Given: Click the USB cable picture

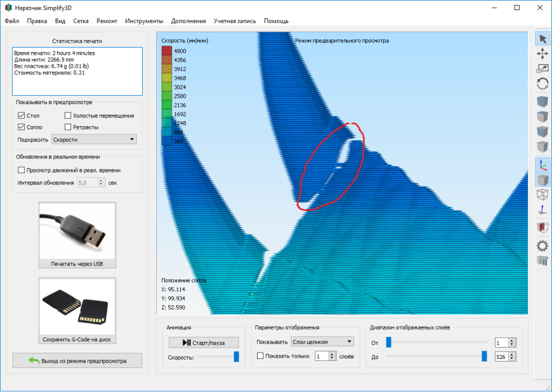Looking at the screenshot, I should [77, 231].
